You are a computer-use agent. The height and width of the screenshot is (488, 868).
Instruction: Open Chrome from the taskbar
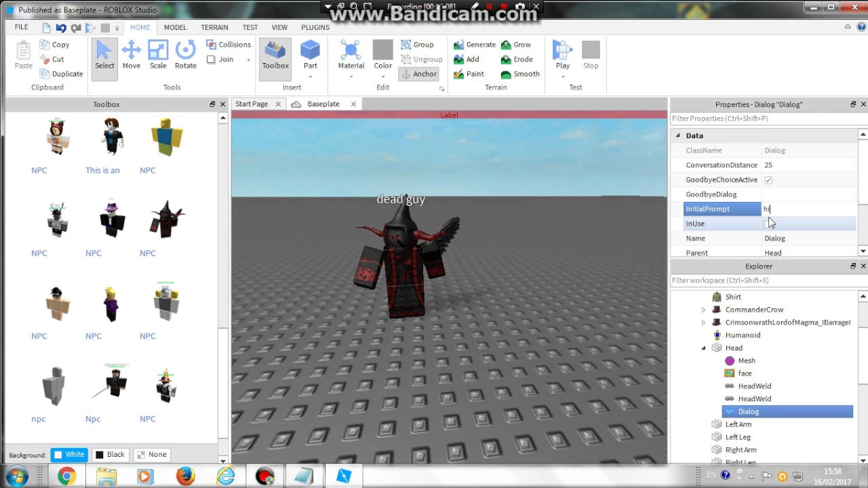(x=66, y=476)
